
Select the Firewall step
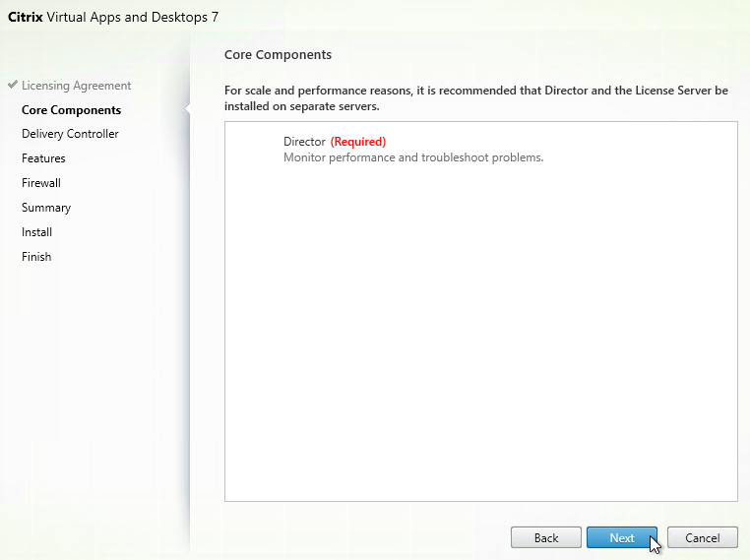click(x=41, y=183)
